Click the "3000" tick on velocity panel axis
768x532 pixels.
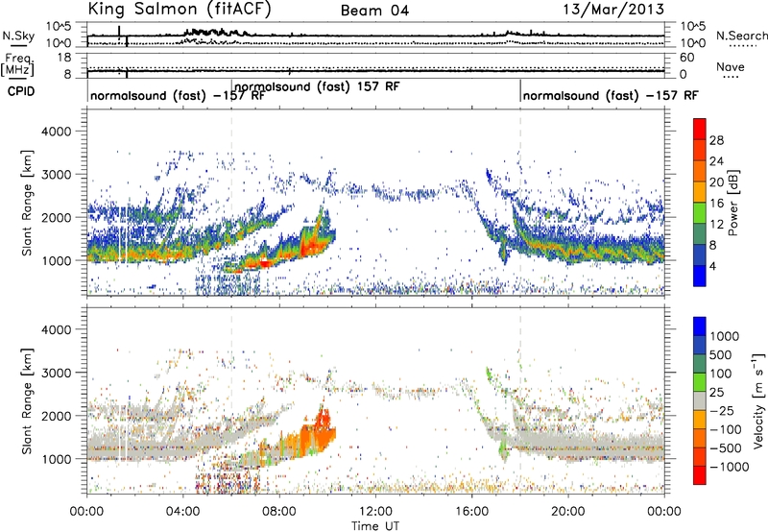(56, 373)
